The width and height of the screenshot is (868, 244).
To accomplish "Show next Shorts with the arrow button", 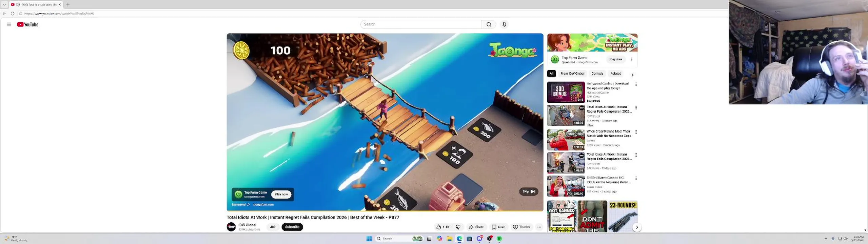I will click(637, 227).
